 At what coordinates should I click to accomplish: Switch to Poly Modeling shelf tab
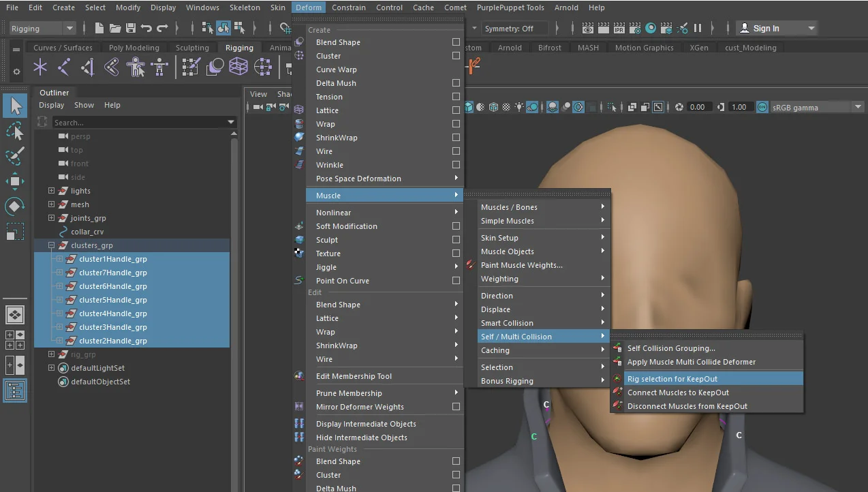coord(134,48)
